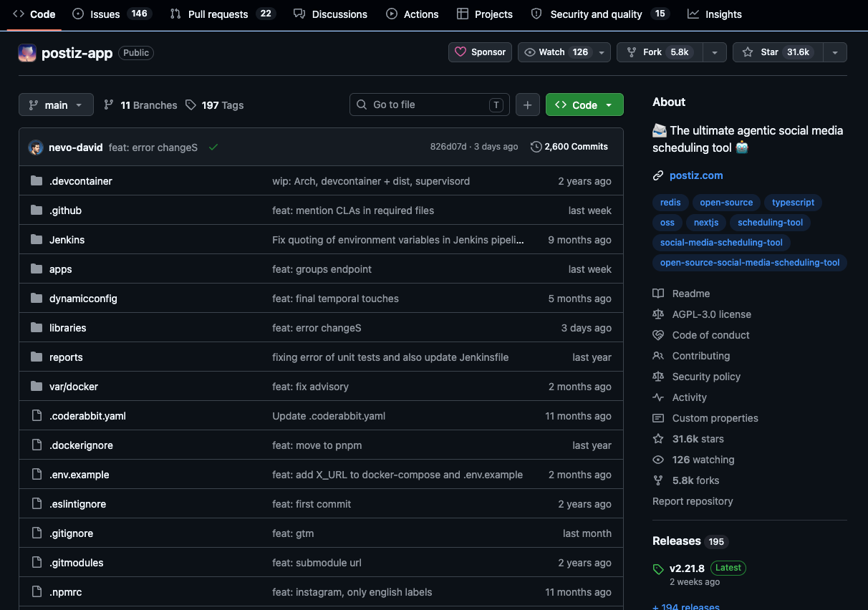Click the green commit status checkmark
Viewport: 868px width, 610px height.
[x=213, y=147]
